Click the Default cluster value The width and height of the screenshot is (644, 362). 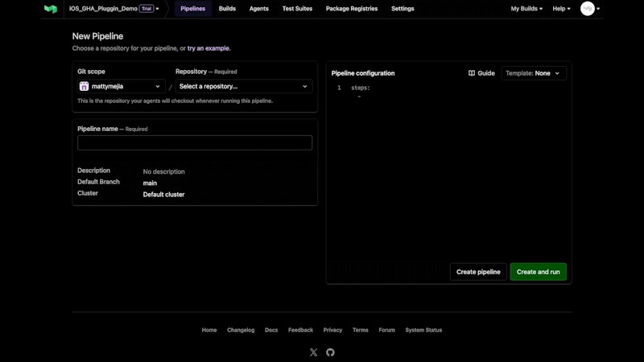coord(164,195)
